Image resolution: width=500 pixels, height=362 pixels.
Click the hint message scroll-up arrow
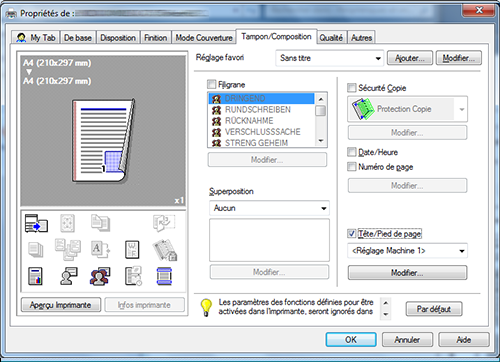coord(386,303)
